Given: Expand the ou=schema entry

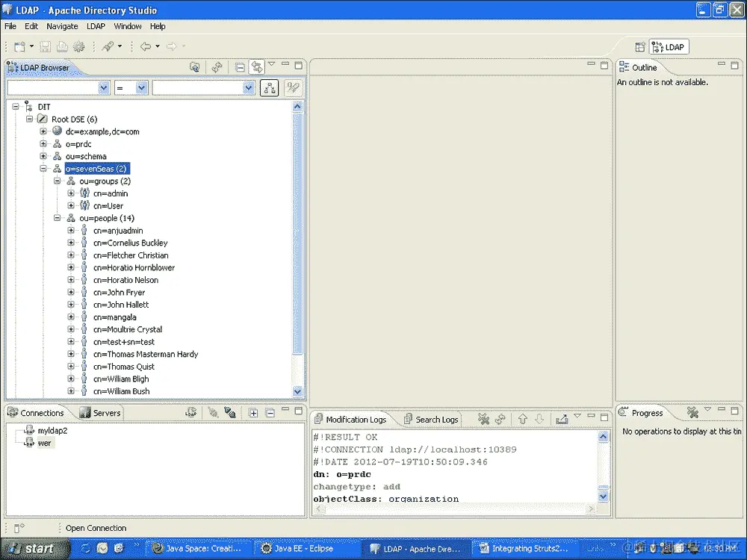Looking at the screenshot, I should coord(43,156).
